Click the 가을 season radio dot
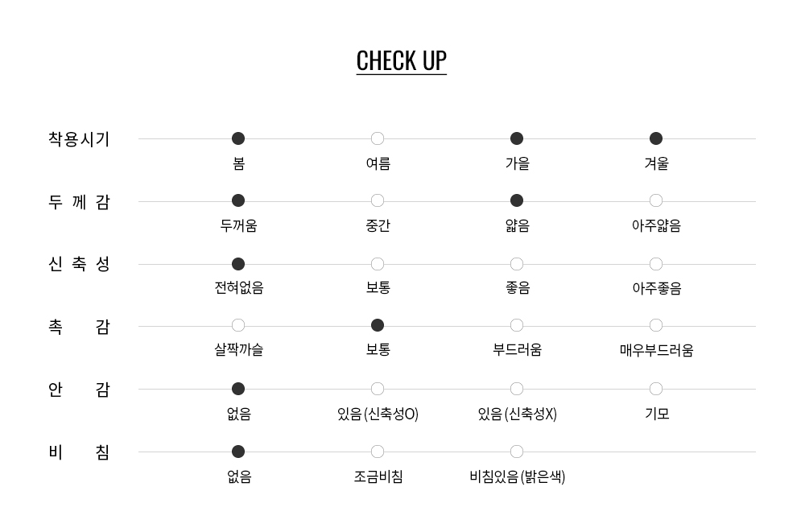805x532 pixels. click(517, 138)
